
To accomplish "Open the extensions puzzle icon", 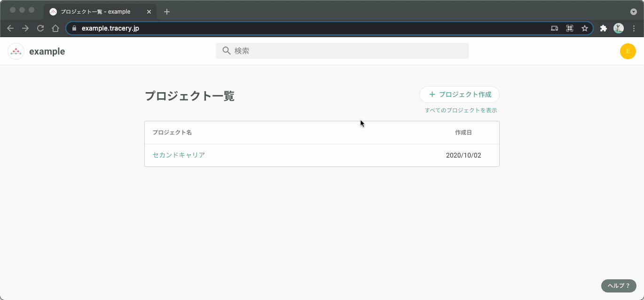I will pos(604,28).
